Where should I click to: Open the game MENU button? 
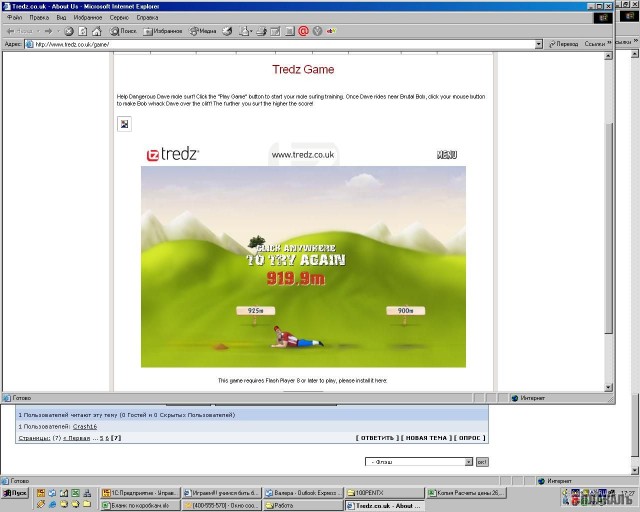point(447,155)
